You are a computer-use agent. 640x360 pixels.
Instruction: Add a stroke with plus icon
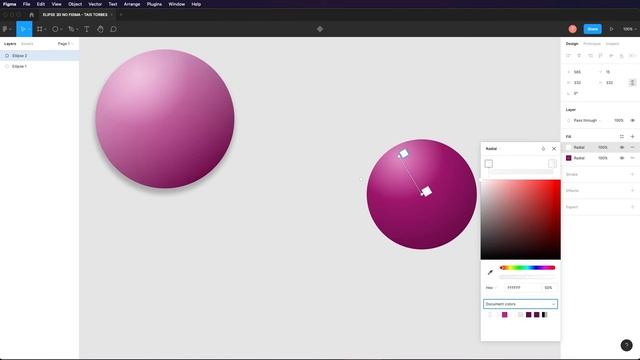pos(632,174)
